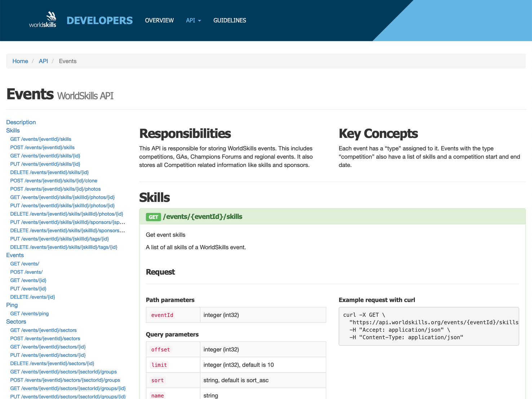
Task: Open PUT skills/{skillId}/photos/{id} sidebar link
Action: tap(62, 205)
